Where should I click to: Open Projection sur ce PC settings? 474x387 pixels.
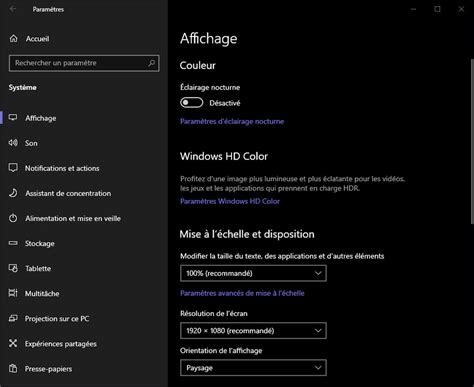84,319
